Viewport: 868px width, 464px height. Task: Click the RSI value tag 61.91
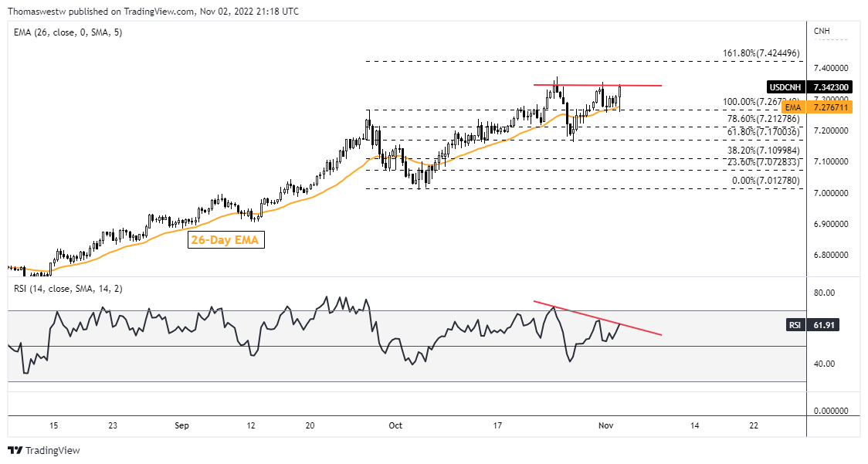tap(810, 325)
